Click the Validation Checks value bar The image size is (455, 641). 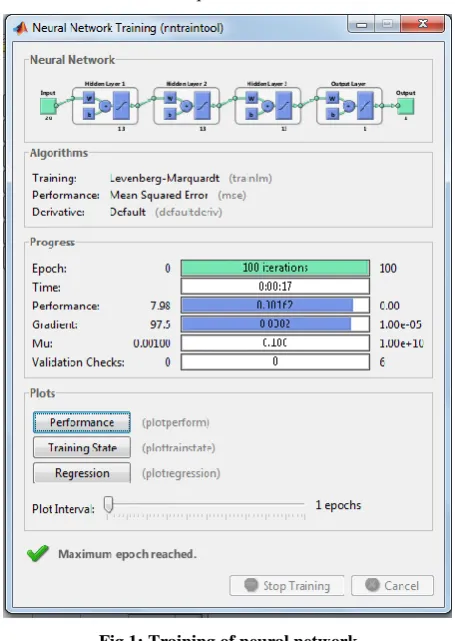pos(275,361)
